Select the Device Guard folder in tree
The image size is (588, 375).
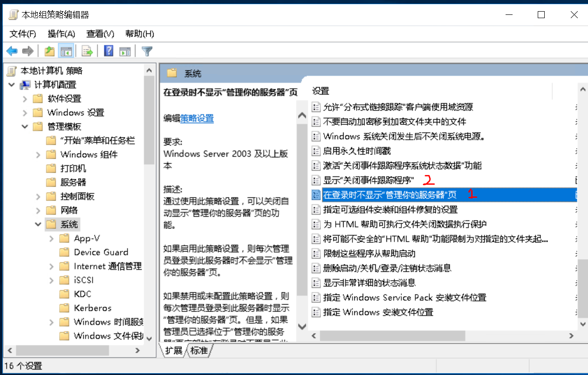click(x=101, y=252)
